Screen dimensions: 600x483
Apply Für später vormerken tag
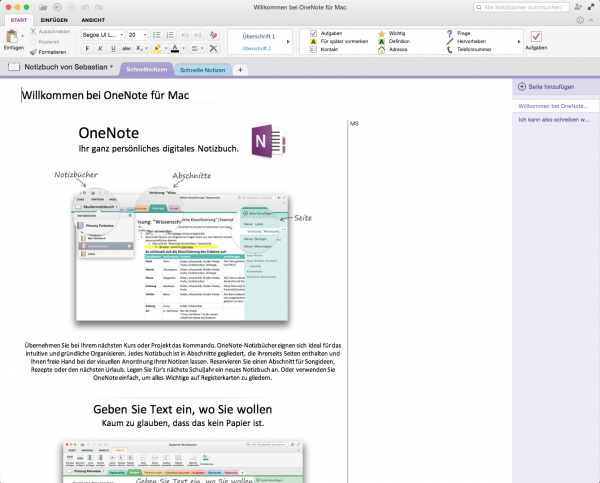pos(339,41)
